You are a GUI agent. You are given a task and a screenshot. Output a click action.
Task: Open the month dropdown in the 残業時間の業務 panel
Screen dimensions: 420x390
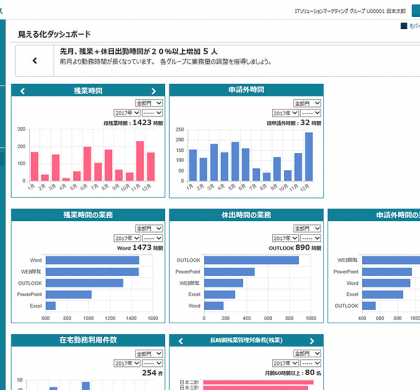[152, 238]
